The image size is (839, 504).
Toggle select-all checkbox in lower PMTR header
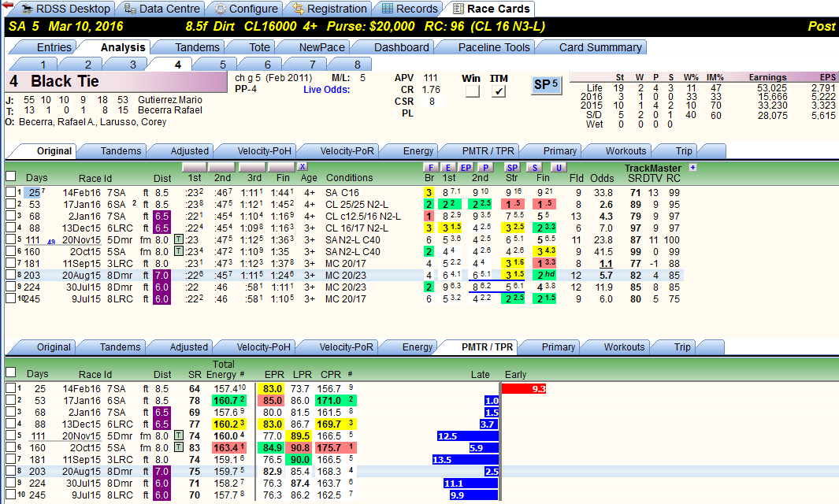(x=11, y=372)
